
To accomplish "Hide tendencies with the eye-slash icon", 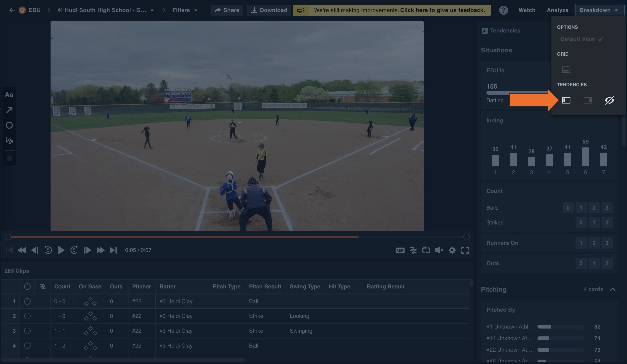I will [x=610, y=100].
